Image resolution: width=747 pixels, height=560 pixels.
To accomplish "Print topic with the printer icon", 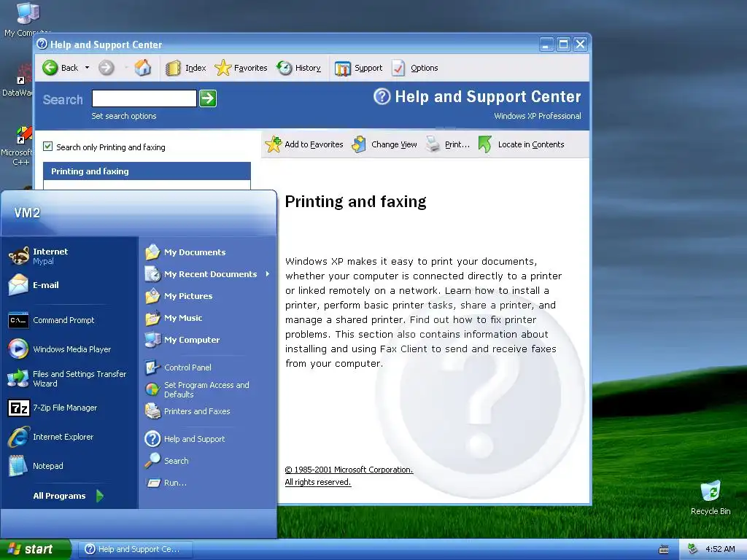I will click(x=433, y=144).
